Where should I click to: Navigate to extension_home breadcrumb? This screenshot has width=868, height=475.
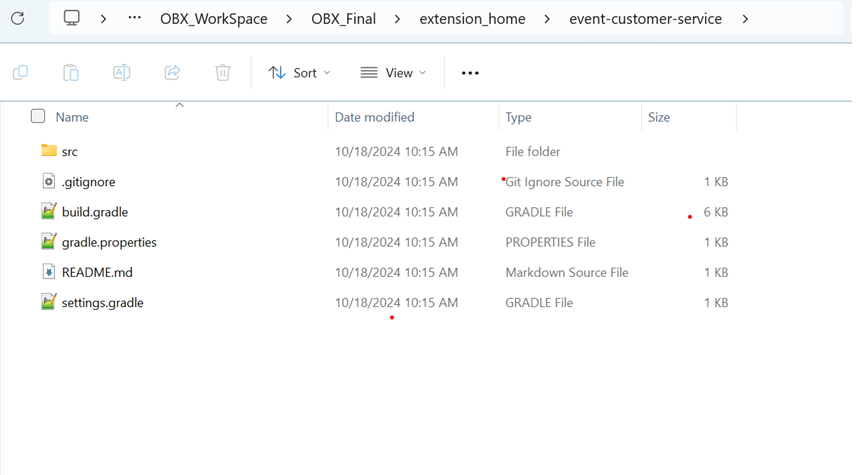click(x=472, y=19)
